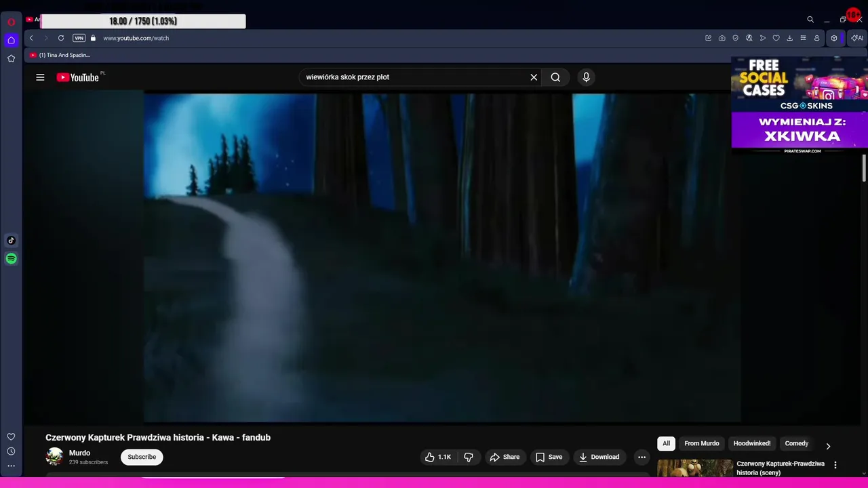868x488 pixels.
Task: Open TikTok in the Opera sidebar
Action: (x=11, y=240)
